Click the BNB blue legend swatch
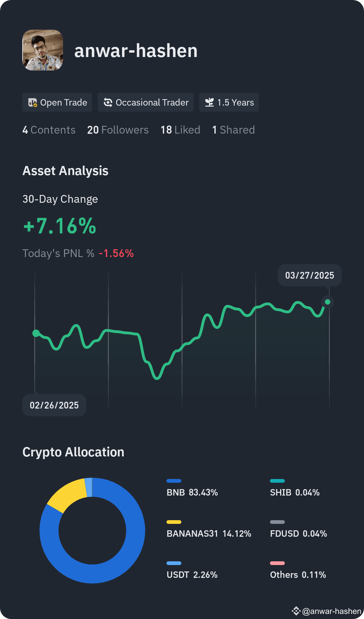364x619 pixels. point(174,481)
